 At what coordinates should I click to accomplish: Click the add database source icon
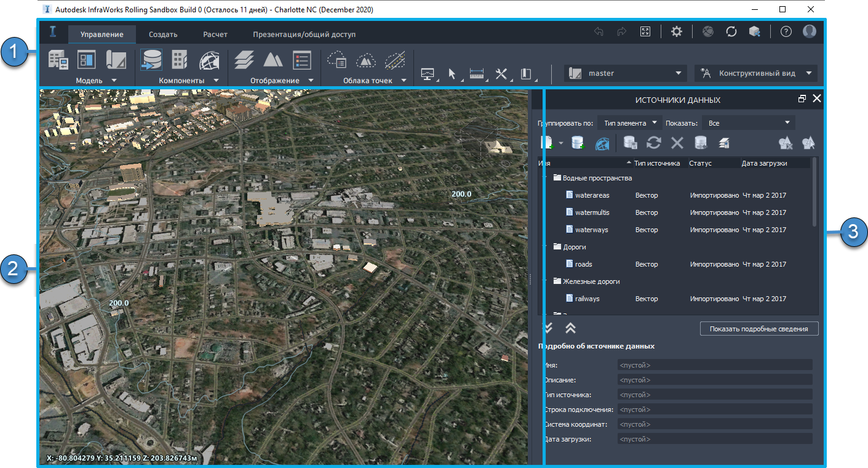coord(578,143)
